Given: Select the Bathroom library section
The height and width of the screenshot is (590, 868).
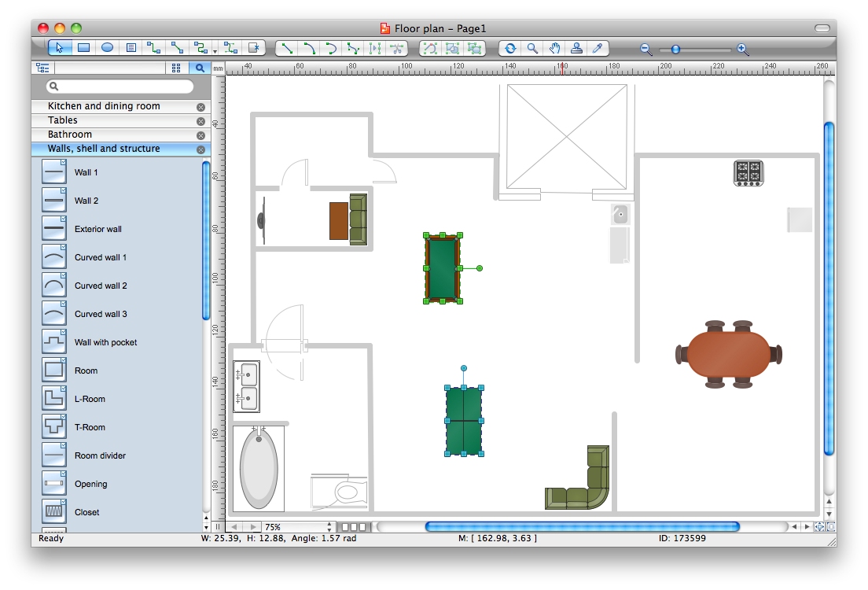Looking at the screenshot, I should click(110, 134).
